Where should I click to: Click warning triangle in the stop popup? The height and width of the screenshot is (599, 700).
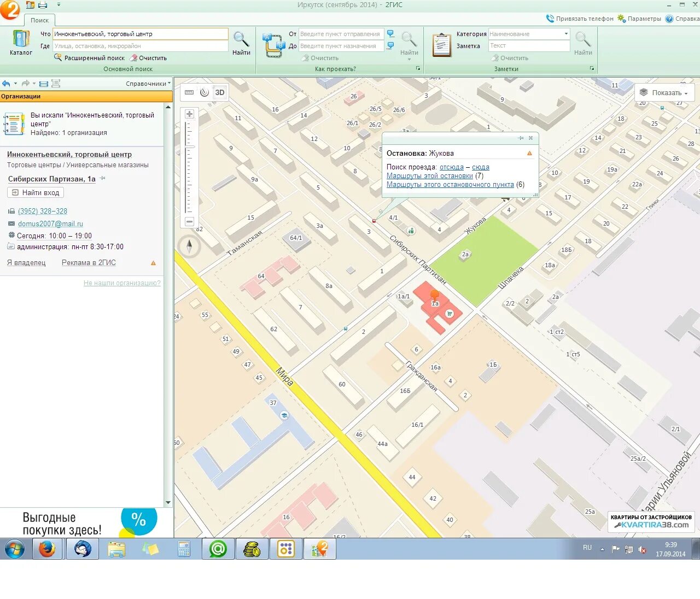coord(529,154)
